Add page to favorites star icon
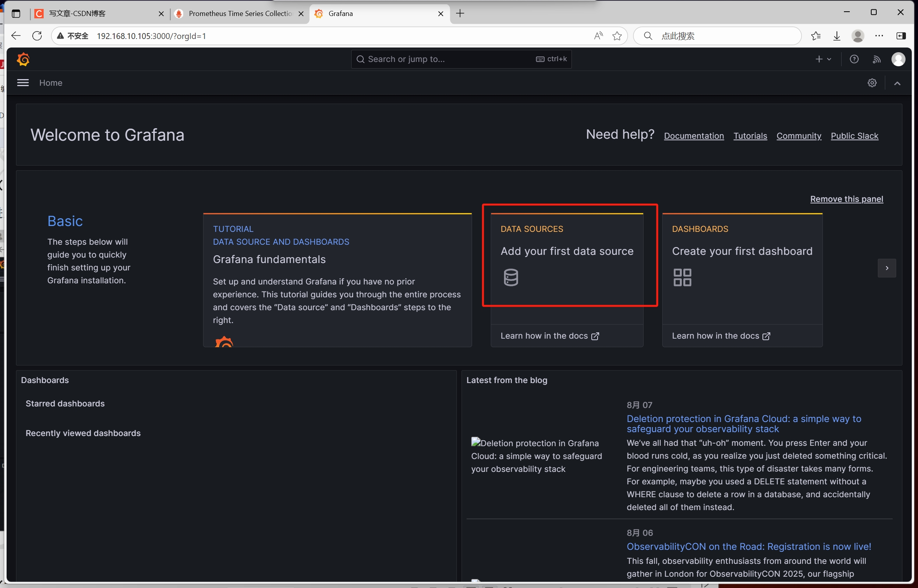The image size is (918, 588). point(617,36)
